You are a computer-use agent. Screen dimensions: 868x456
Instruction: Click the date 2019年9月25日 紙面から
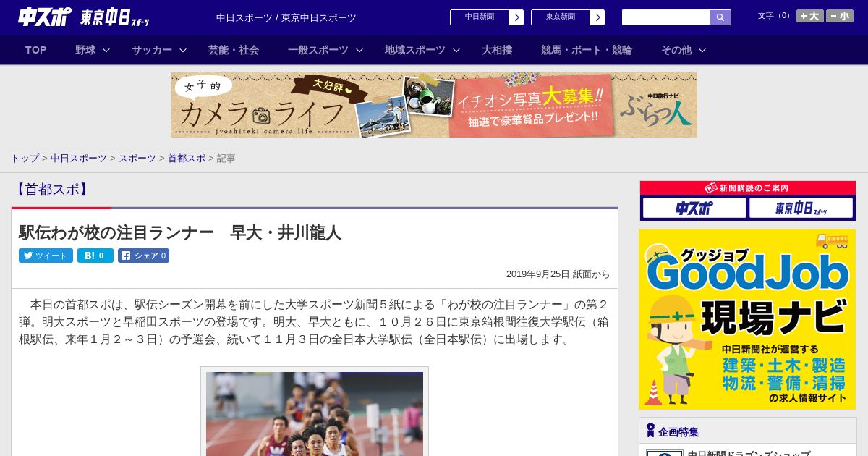[x=558, y=274]
